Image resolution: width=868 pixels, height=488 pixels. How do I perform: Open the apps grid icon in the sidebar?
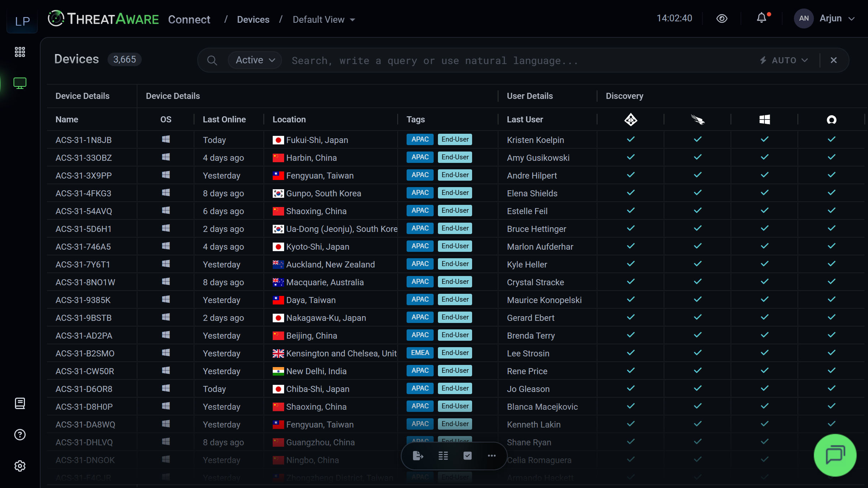(20, 52)
